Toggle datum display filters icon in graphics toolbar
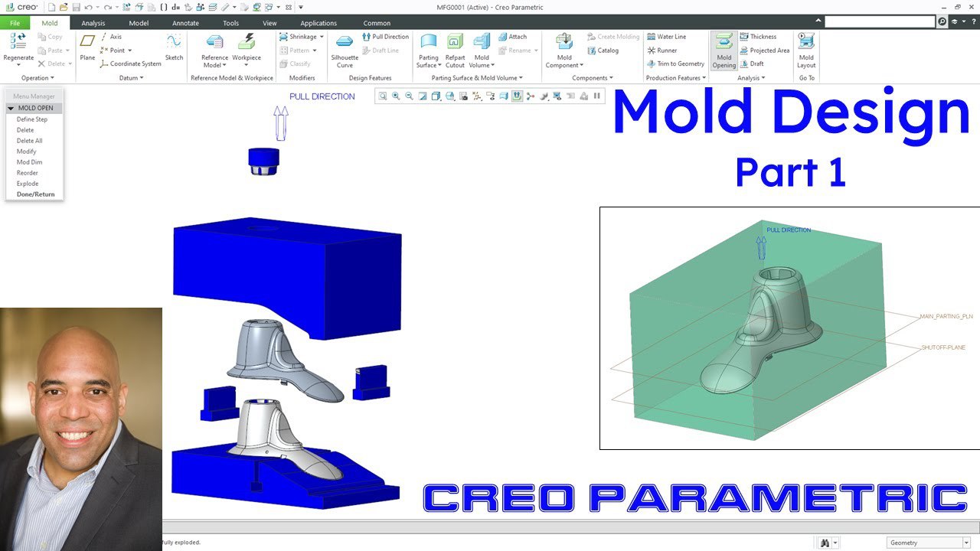980x551 pixels. 477,96
